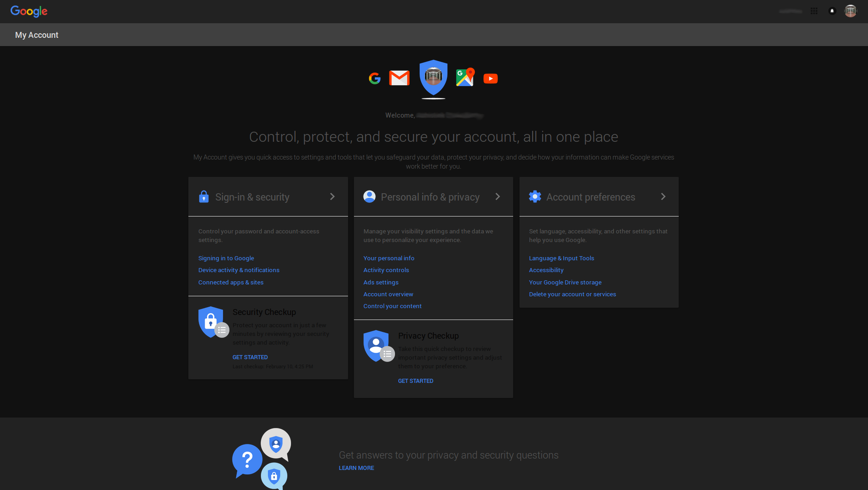The width and height of the screenshot is (868, 490).
Task: Open Language & Input Tools link
Action: point(561,258)
